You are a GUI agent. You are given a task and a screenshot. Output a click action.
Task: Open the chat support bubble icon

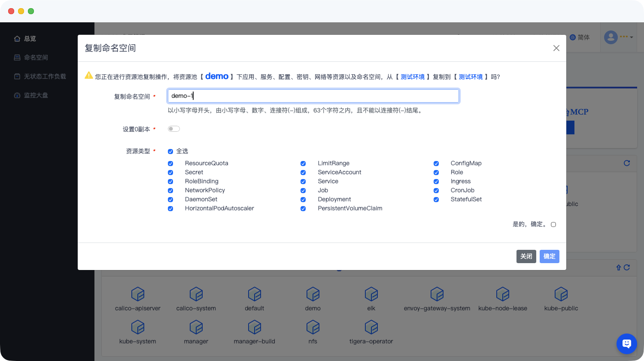(x=626, y=343)
